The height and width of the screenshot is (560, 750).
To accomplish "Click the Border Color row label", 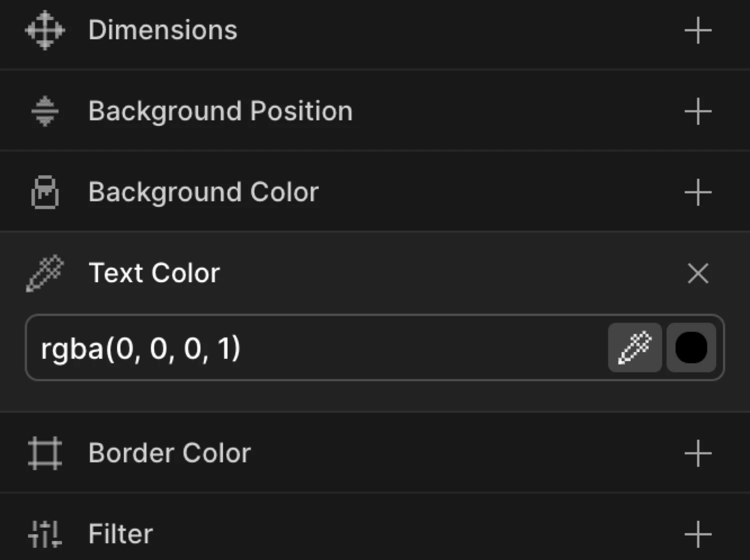I will pyautogui.click(x=169, y=453).
